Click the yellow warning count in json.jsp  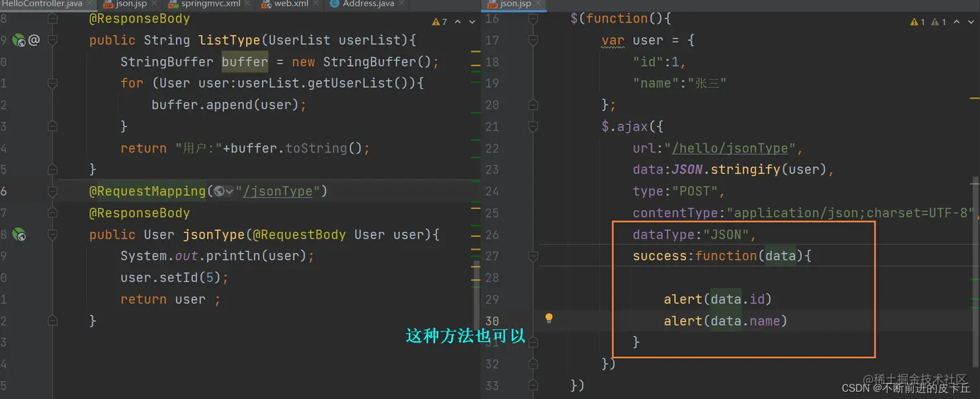pyautogui.click(x=918, y=21)
